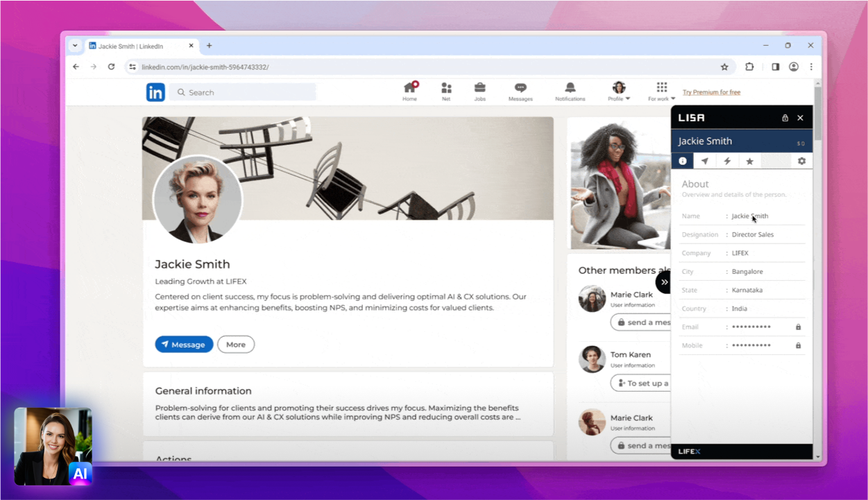Click inside the LinkedIn Search field

[x=242, y=92]
